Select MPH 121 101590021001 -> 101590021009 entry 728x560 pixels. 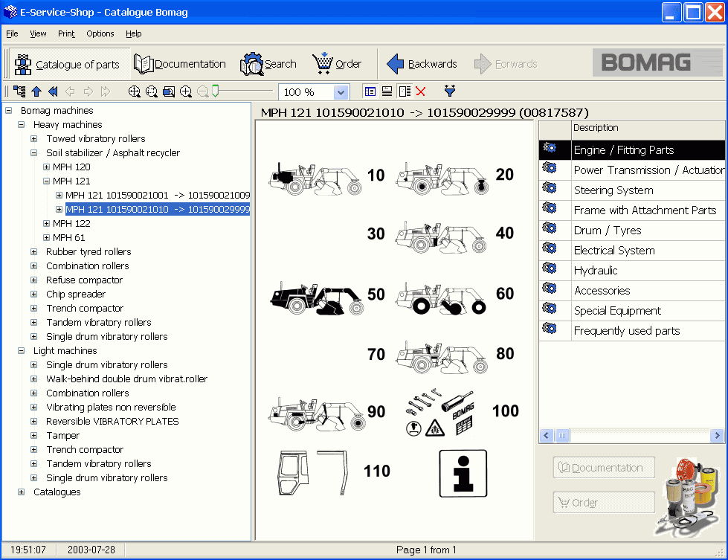158,195
